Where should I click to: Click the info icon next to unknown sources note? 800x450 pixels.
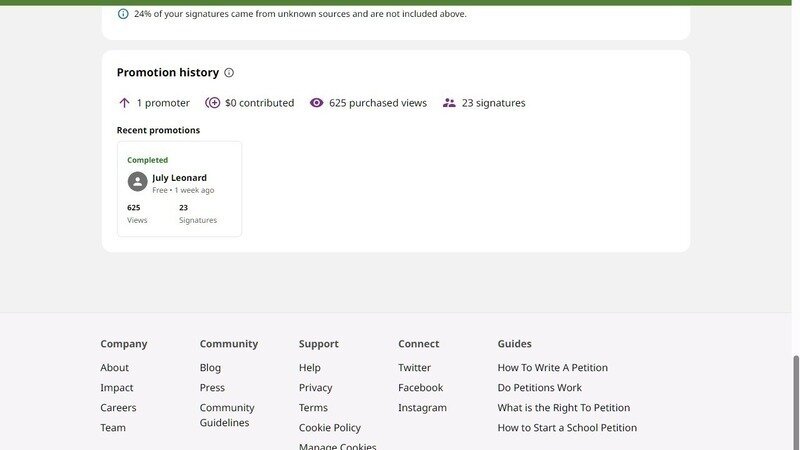point(123,14)
